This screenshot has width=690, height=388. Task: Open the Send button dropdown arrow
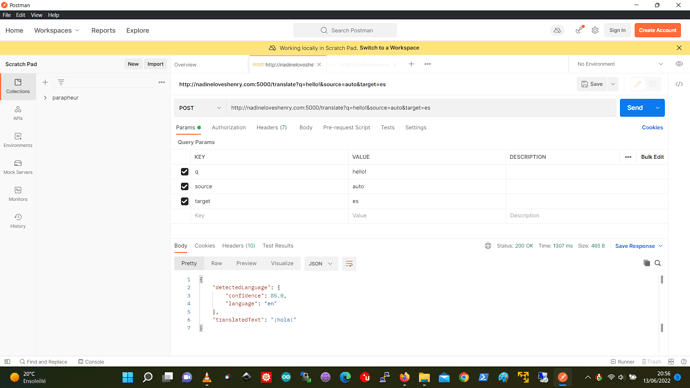657,108
